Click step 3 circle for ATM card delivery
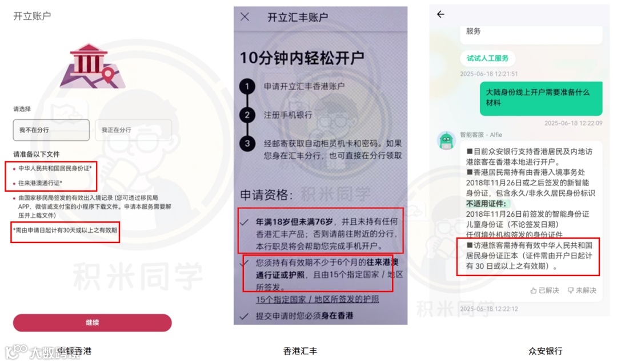 pos(247,143)
